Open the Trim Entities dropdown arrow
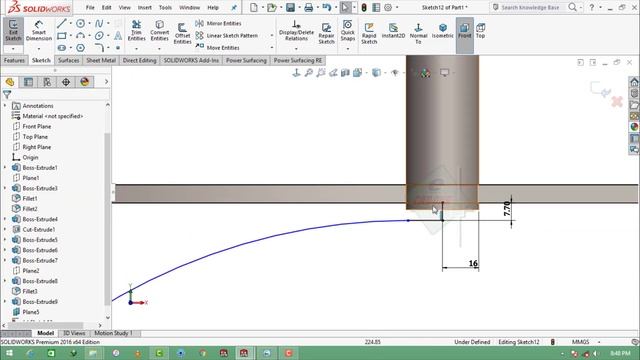 click(136, 49)
